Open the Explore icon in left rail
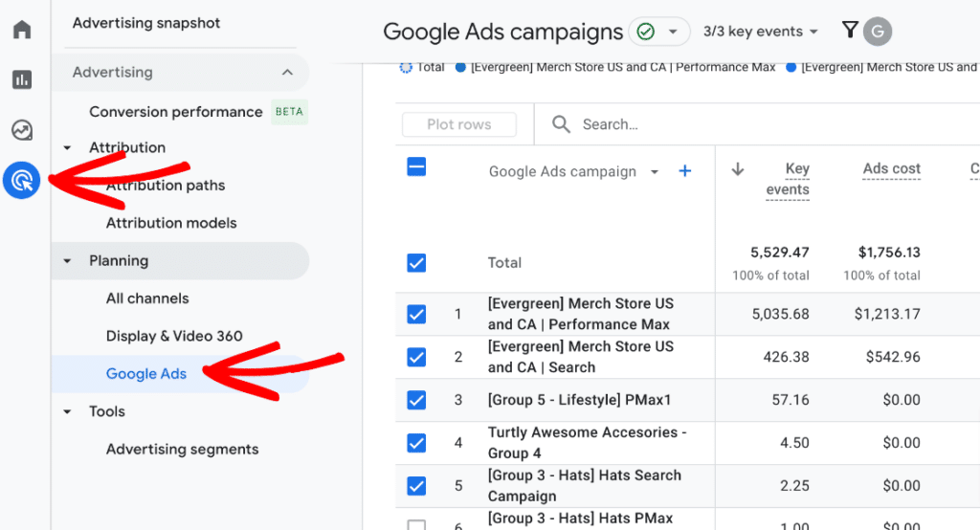 point(22,130)
